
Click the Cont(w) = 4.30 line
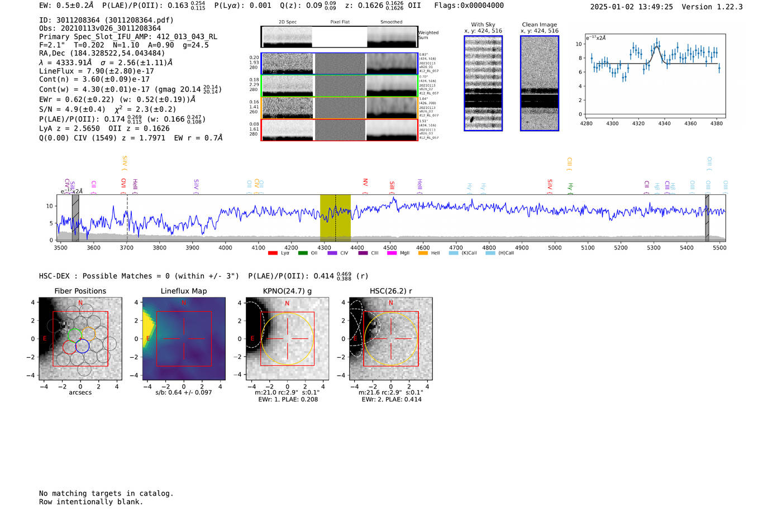(130, 89)
